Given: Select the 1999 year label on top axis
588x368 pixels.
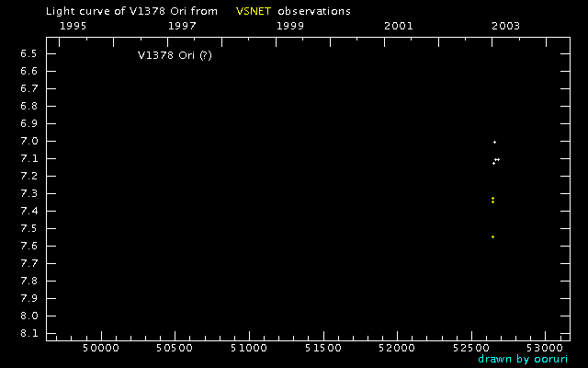Looking at the screenshot, I should pos(290,25).
